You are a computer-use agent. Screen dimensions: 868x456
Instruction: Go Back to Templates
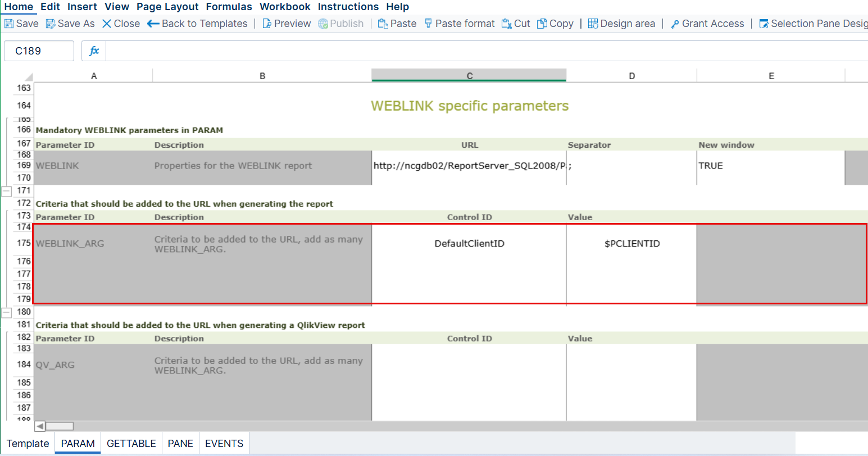point(197,24)
